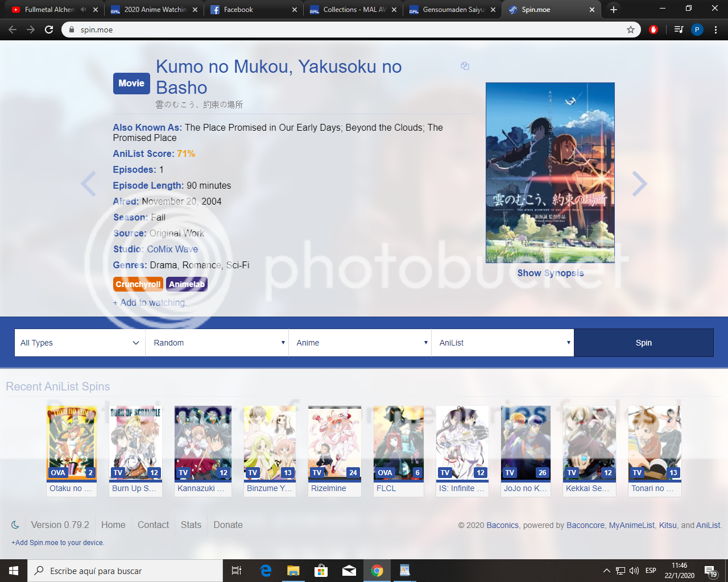
Task: Click Kumo no Mukou poster image
Action: [x=550, y=173]
